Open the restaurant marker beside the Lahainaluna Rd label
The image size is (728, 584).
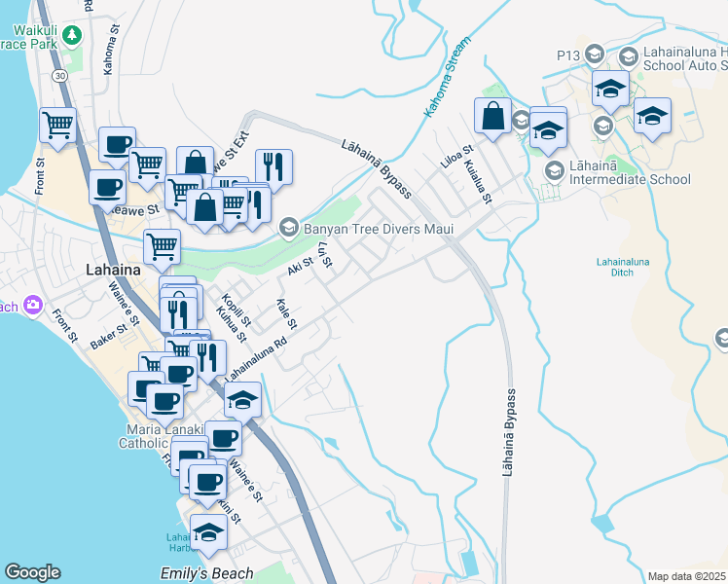pyautogui.click(x=208, y=357)
